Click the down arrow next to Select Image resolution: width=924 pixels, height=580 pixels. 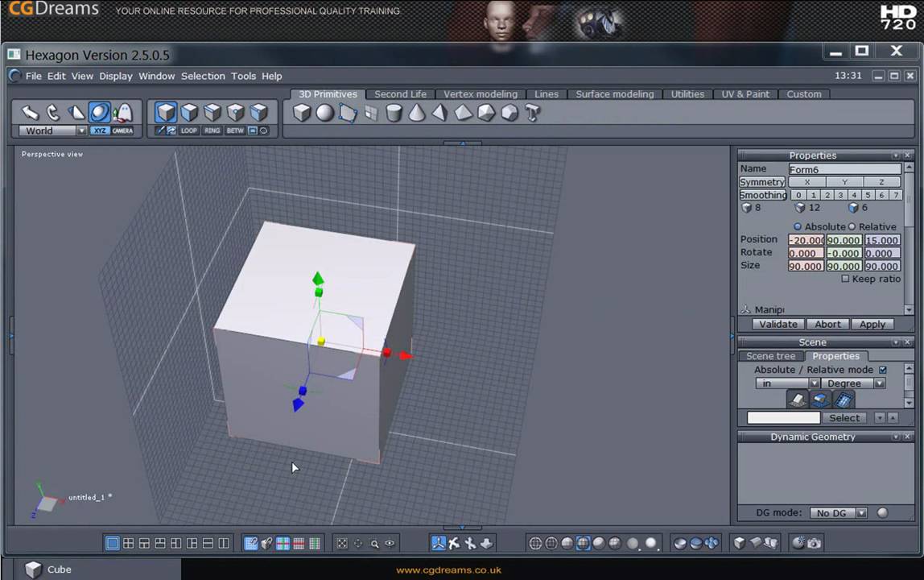click(x=880, y=418)
